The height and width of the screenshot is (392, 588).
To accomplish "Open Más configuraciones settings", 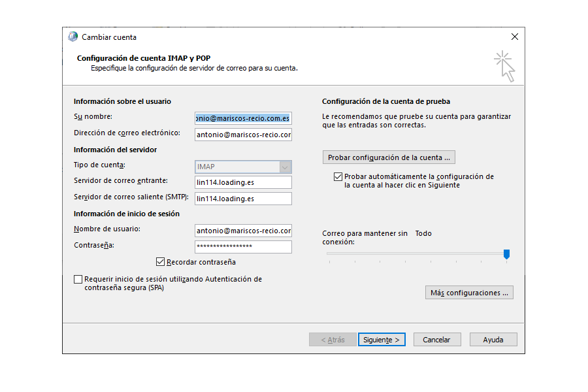I will point(469,293).
